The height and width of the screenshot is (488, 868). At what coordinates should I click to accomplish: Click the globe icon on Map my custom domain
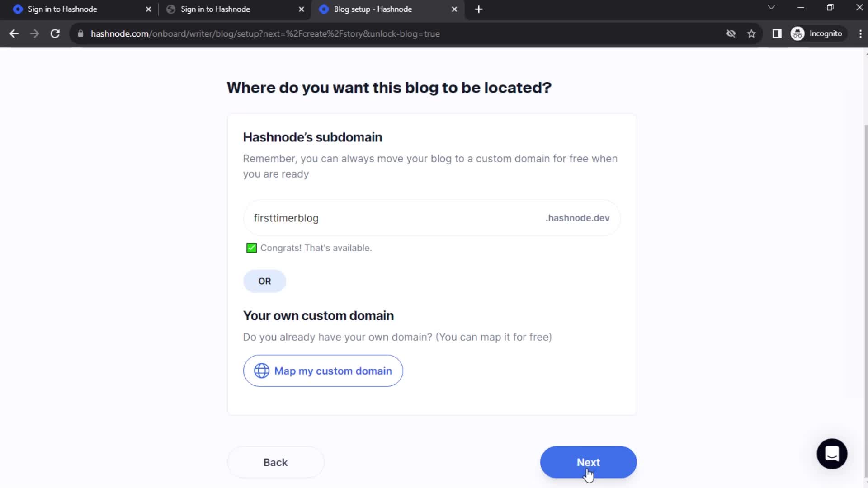tap(261, 371)
